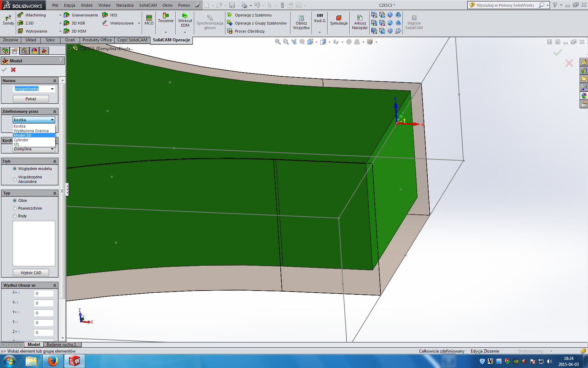The width and height of the screenshot is (588, 368).
Task: Select the iMachining operation icon
Action: click(20, 15)
